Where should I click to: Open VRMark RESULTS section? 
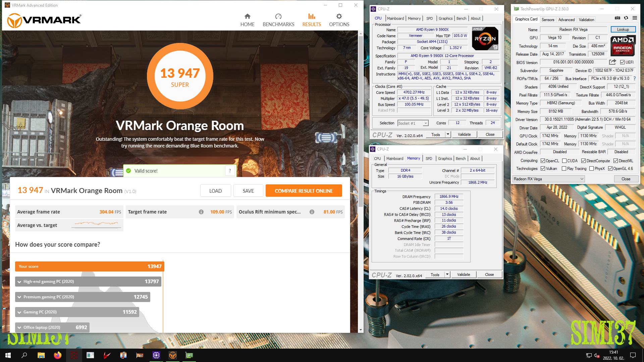tap(312, 20)
